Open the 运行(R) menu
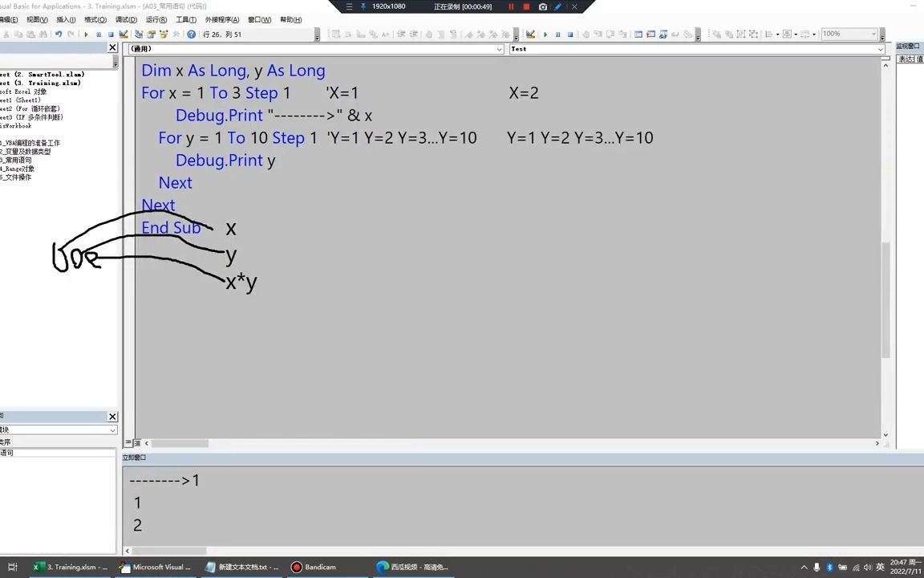 pos(156,19)
